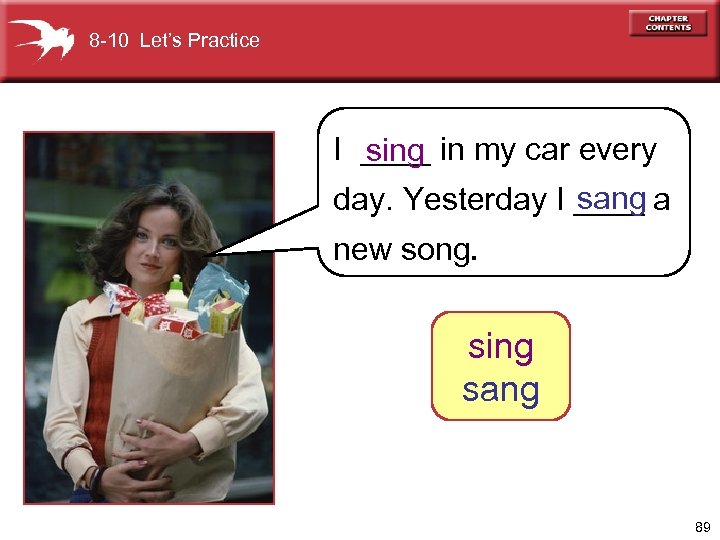
Task: Click the words 'new song.' in speech bubble
Action: 405,250
